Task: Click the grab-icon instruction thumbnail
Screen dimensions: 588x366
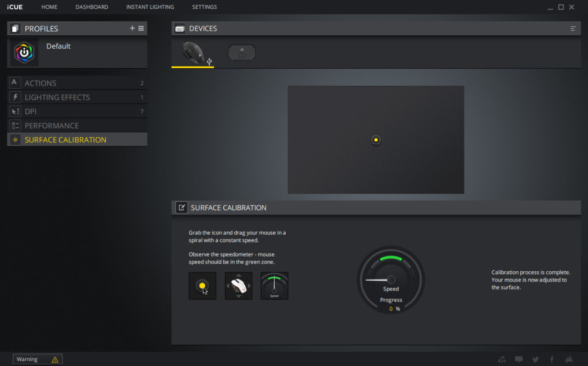Action: 202,285
